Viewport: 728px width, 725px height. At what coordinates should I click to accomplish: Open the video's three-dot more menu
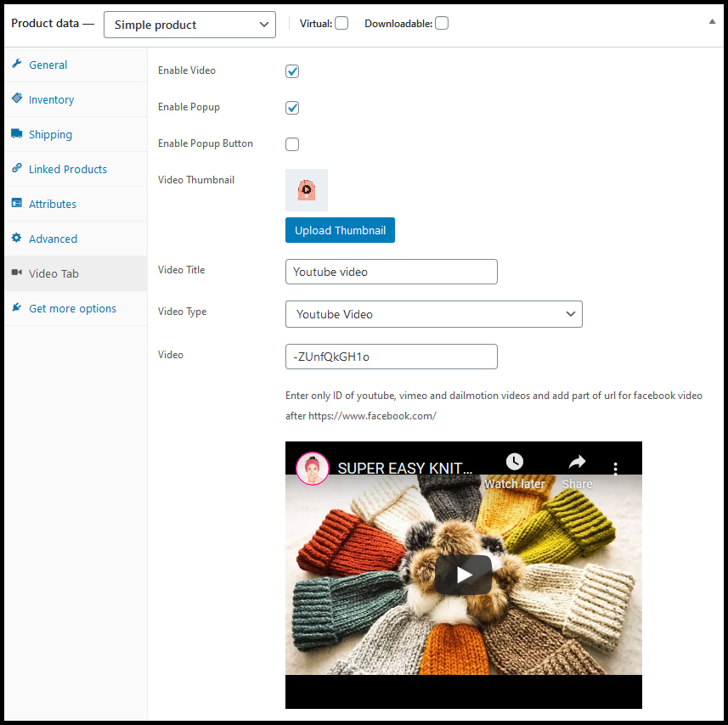[x=616, y=469]
